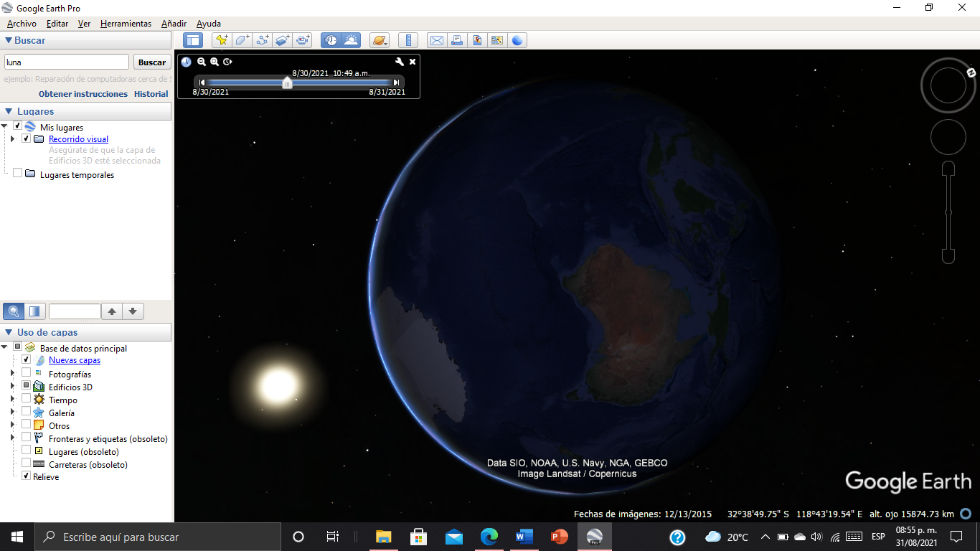
Task: Click the Buscar search button
Action: [x=152, y=62]
